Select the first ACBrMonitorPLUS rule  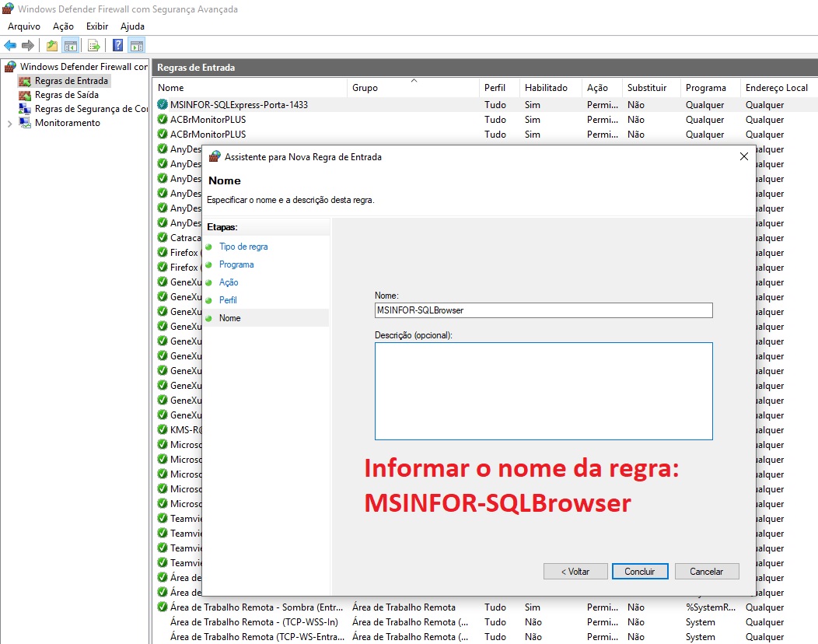pos(485,120)
